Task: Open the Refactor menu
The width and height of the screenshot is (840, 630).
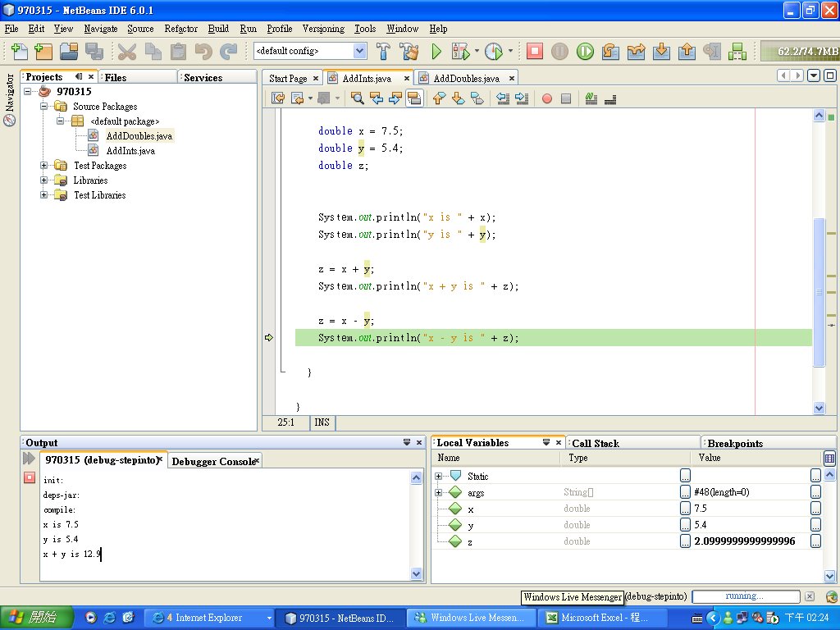Action: [181, 29]
